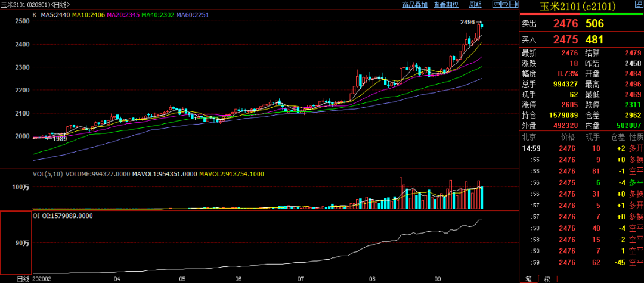Click the 2496 high price marker

(467, 22)
